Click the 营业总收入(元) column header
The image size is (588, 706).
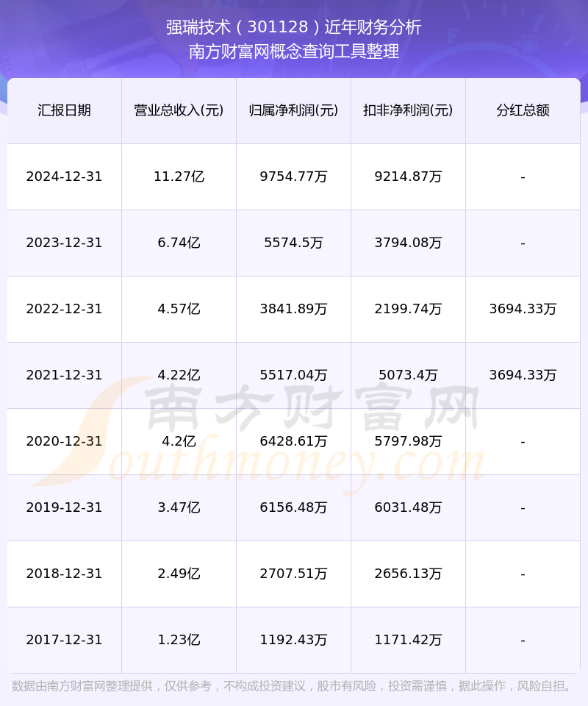pos(179,111)
